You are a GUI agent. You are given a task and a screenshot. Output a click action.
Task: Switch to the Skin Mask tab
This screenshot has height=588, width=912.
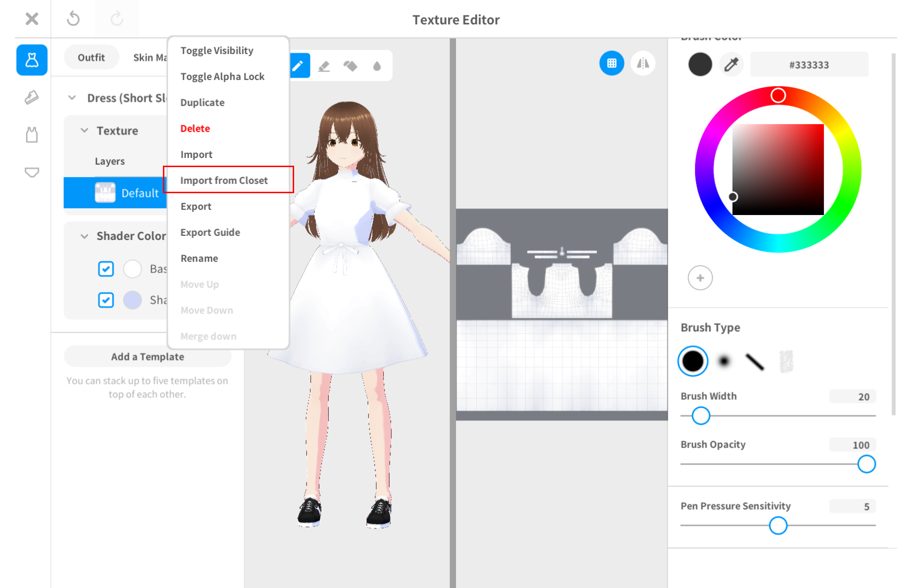[x=150, y=57]
